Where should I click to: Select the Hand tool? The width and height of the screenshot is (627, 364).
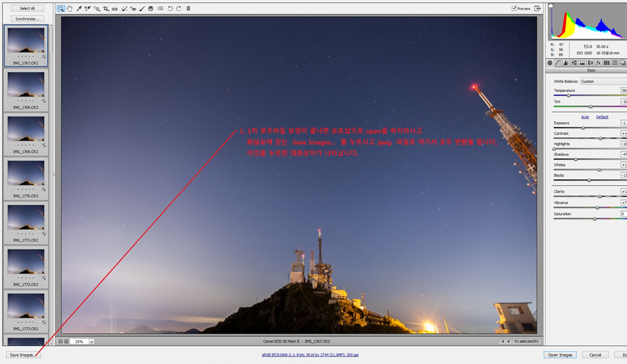(x=69, y=9)
